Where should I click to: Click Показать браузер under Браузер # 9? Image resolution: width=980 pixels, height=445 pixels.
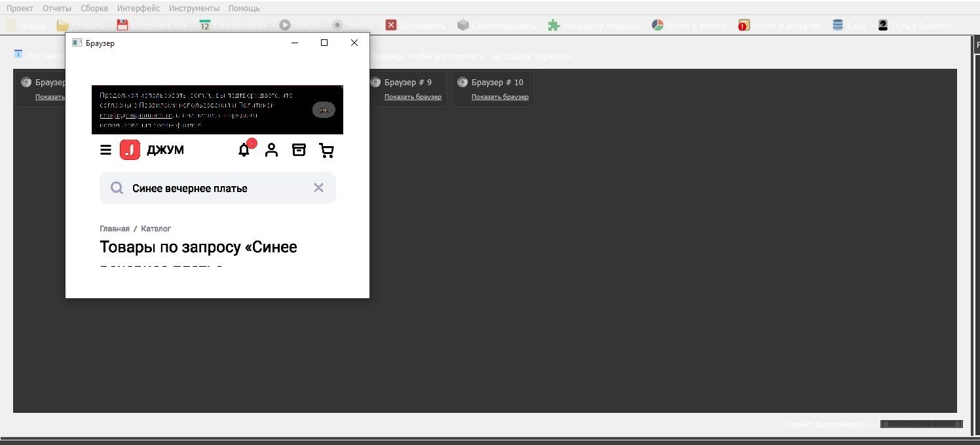coord(414,96)
